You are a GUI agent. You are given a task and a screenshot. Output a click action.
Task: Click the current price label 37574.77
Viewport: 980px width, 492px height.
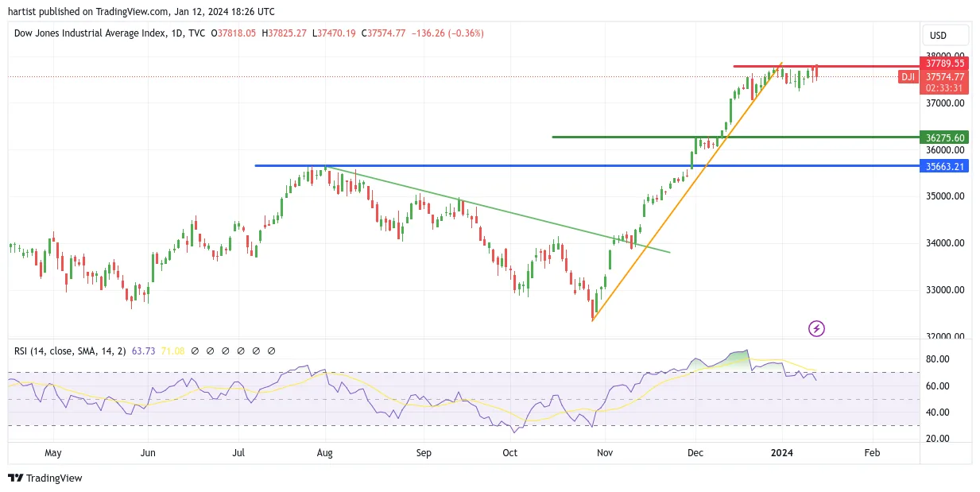point(945,77)
